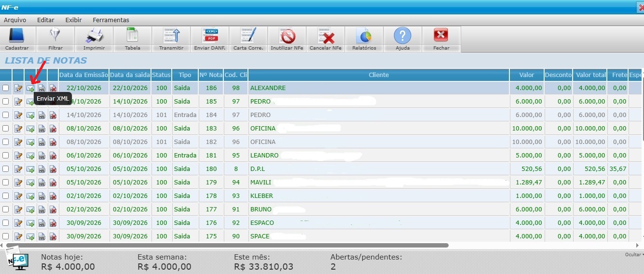
Task: Click Enviar XML envelope icon for note 186
Action: (x=30, y=88)
